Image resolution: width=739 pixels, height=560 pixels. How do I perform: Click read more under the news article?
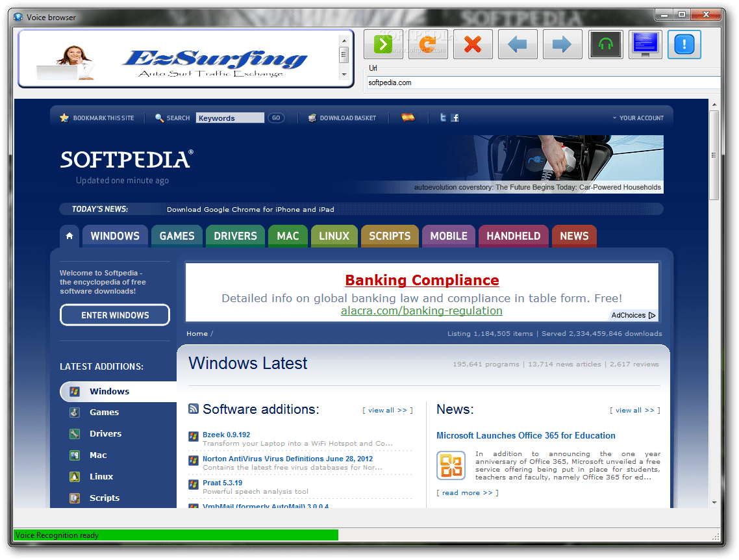[x=468, y=492]
